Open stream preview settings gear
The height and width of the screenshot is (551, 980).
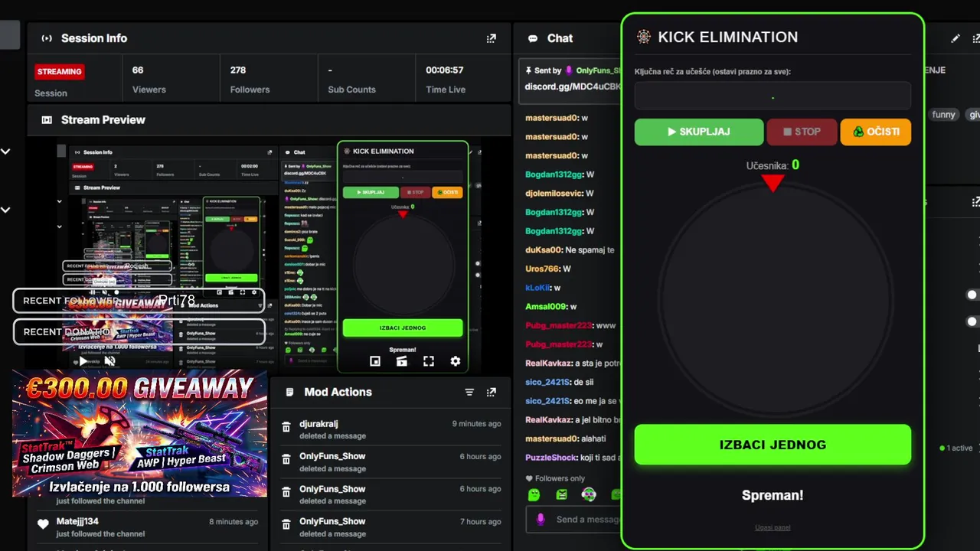click(x=456, y=361)
